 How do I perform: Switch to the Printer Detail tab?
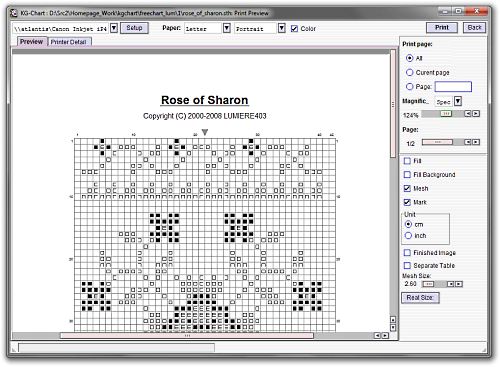pyautogui.click(x=69, y=42)
